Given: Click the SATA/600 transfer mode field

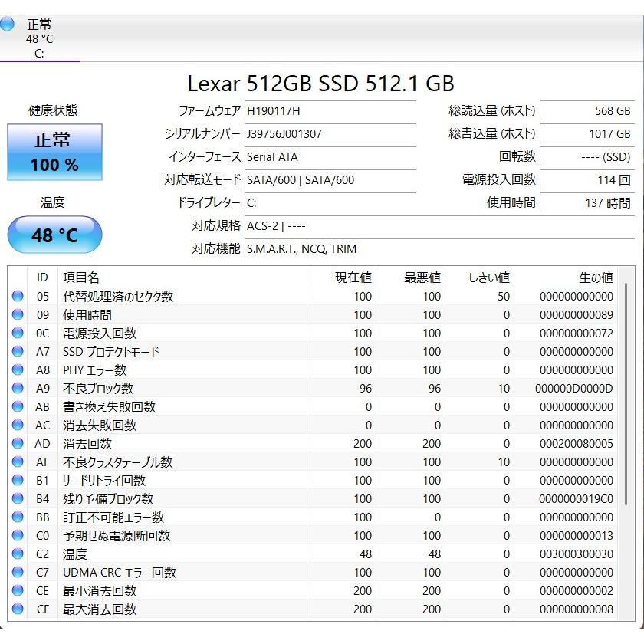Looking at the screenshot, I should click(x=299, y=179).
